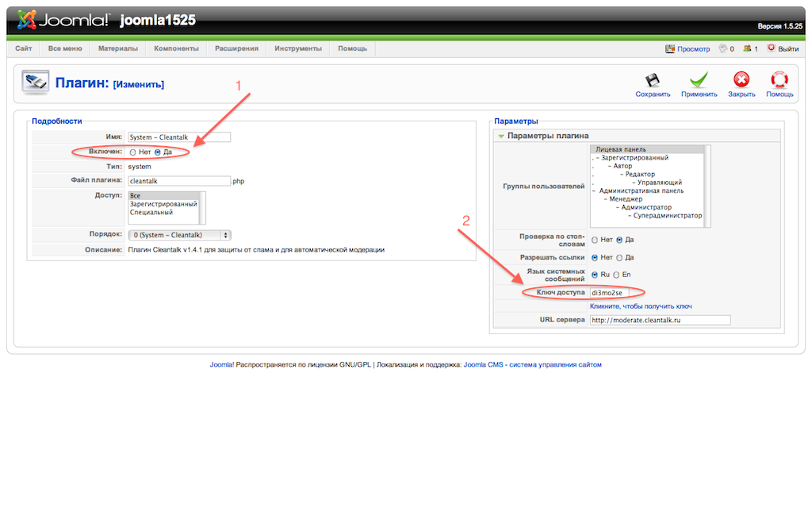Screen dimensions: 812x508
Task: Click the Apply (Применить) green checkmark icon
Action: pyautogui.click(x=699, y=80)
